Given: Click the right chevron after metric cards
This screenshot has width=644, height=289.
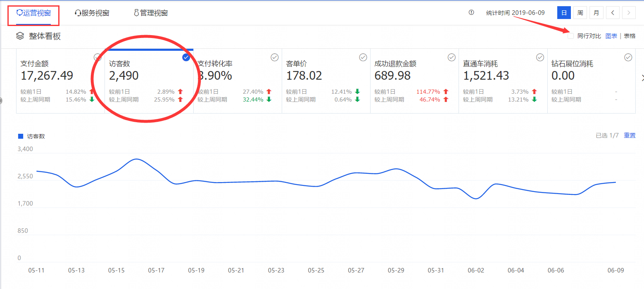Looking at the screenshot, I should 642,78.
